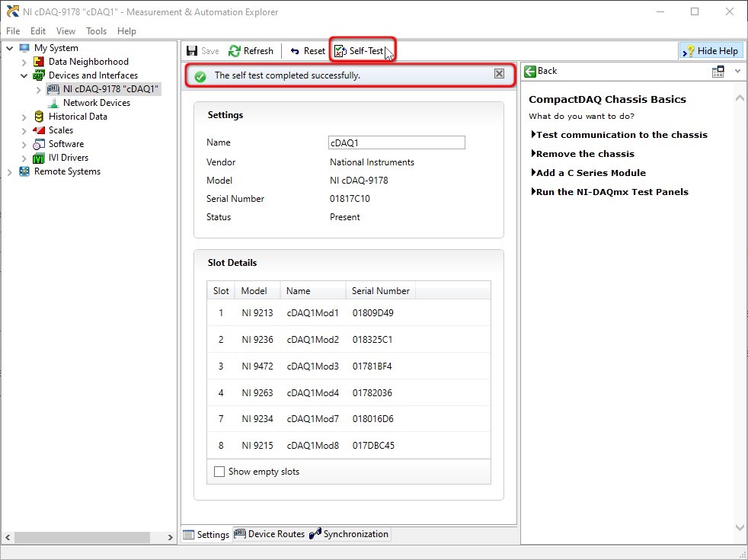Select Network Devices in the tree

tap(97, 103)
